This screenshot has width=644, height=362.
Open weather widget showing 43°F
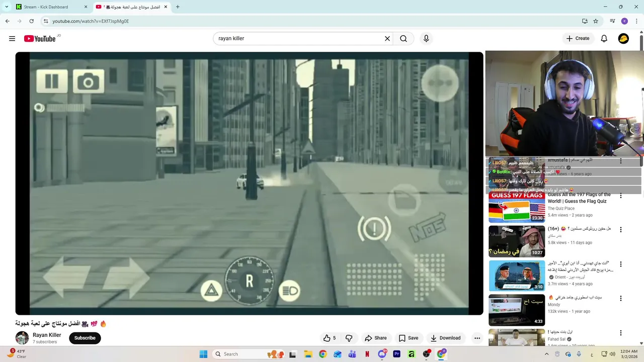17,354
